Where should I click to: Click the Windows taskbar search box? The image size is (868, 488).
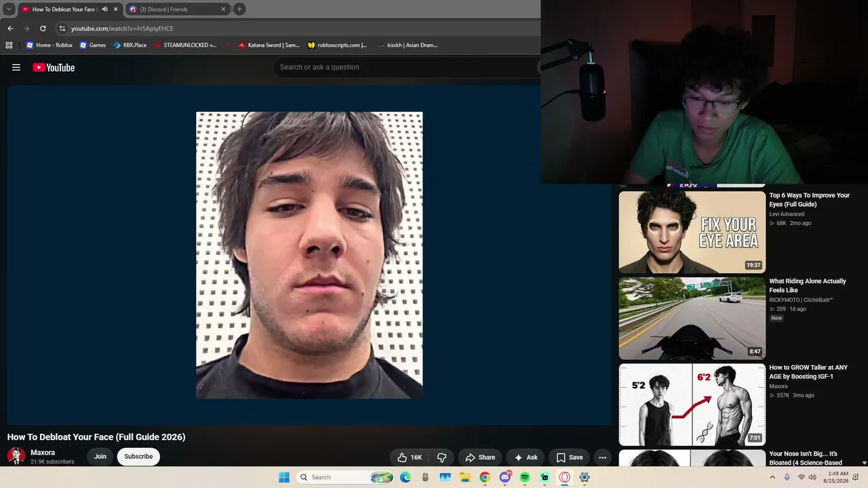[x=346, y=477]
